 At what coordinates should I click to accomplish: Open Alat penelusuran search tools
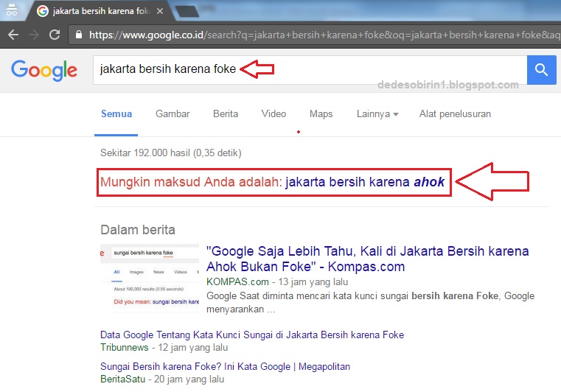click(455, 113)
